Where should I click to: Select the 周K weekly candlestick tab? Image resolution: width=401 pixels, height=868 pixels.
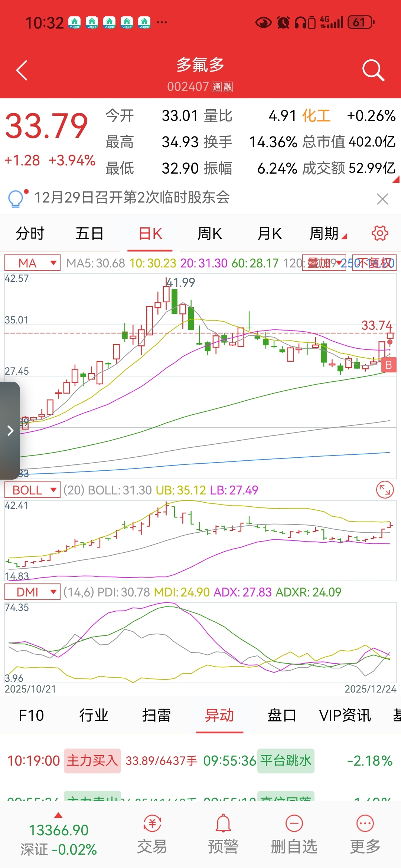tap(210, 234)
